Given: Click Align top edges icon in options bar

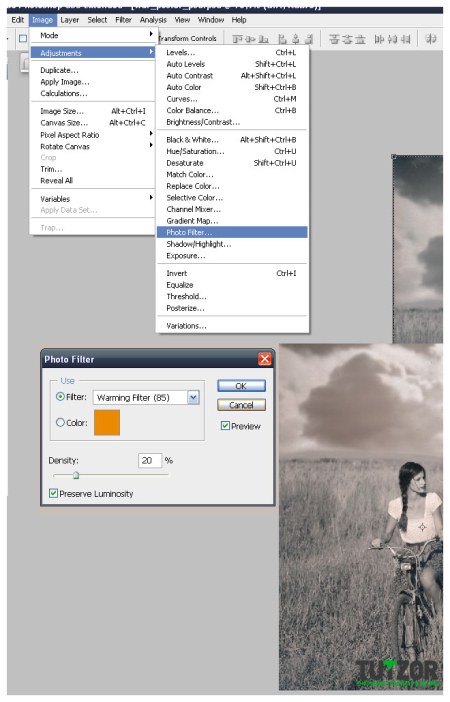Looking at the screenshot, I should pyautogui.click(x=237, y=39).
